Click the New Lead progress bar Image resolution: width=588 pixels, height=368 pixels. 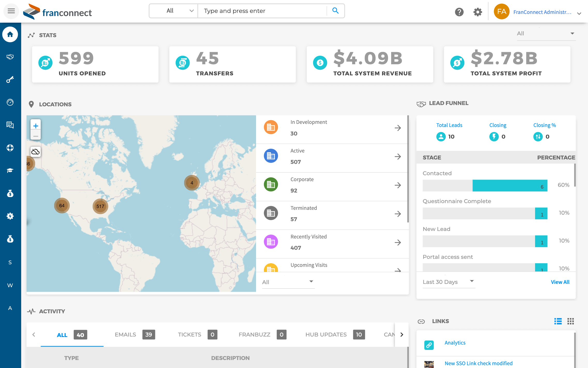coord(485,241)
